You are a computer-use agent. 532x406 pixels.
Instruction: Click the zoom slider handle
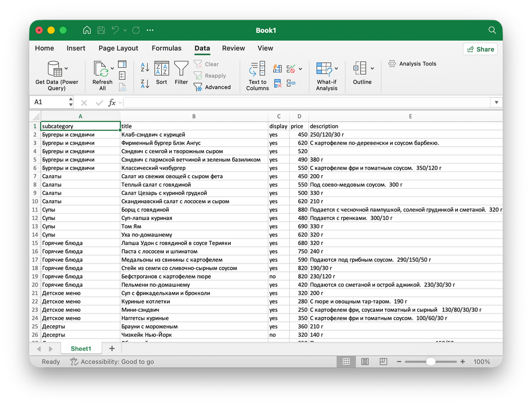(431, 362)
